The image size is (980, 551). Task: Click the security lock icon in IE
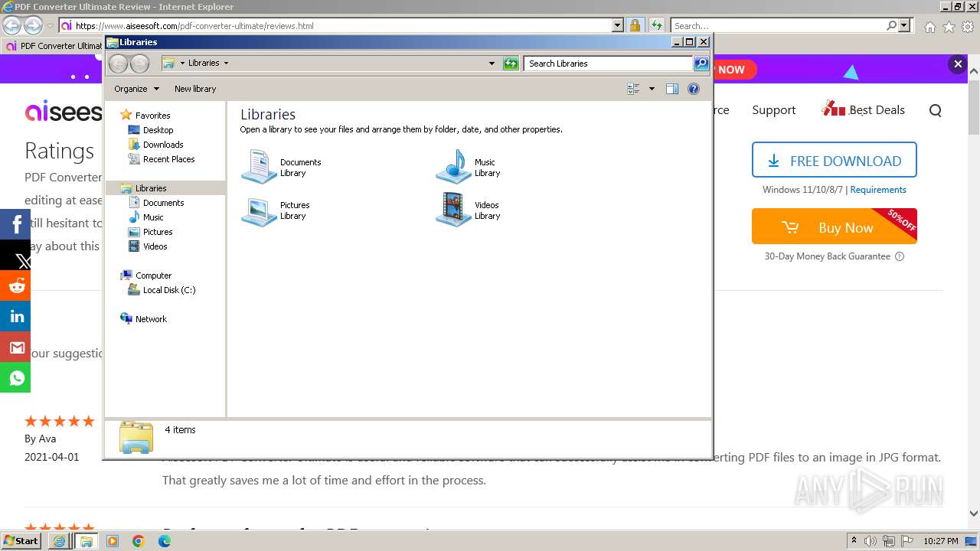(635, 26)
